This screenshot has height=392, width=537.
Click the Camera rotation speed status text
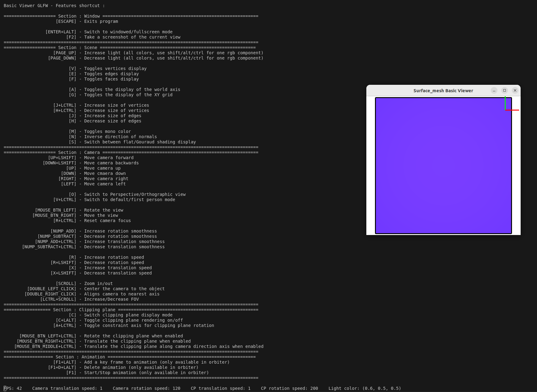(x=146, y=388)
